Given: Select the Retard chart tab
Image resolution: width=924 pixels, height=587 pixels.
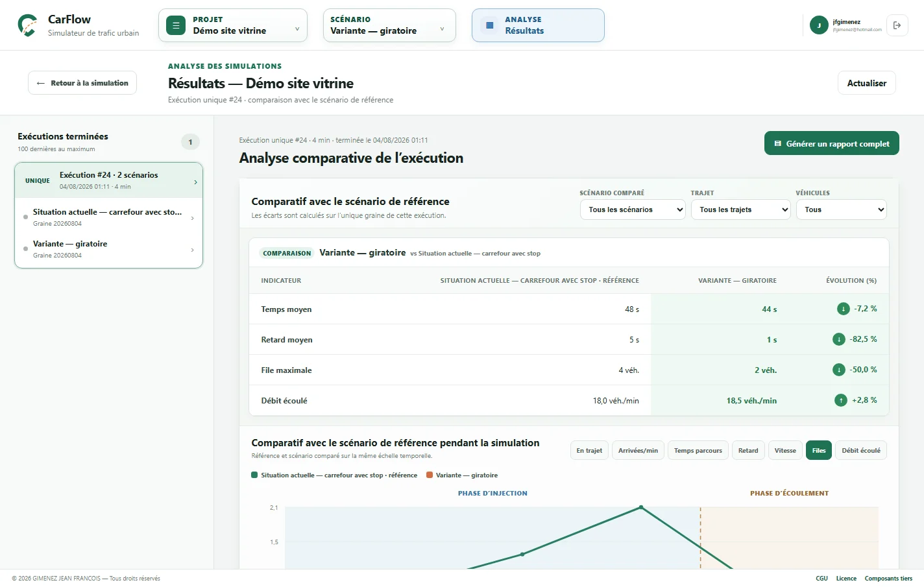Looking at the screenshot, I should click(748, 450).
